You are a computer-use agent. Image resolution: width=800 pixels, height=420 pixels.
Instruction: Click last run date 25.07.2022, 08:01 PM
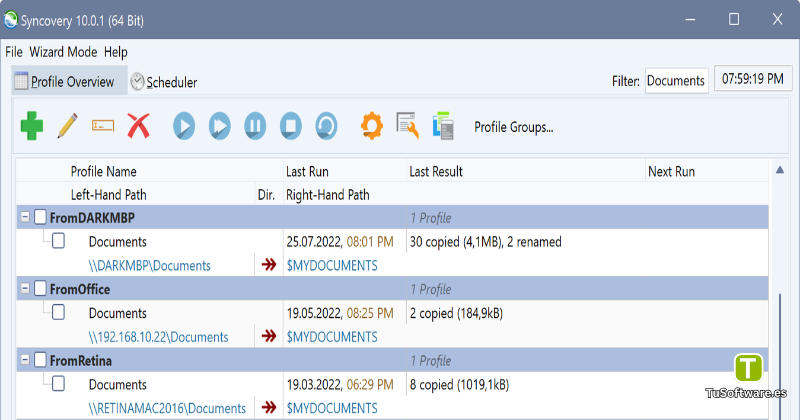(x=340, y=242)
